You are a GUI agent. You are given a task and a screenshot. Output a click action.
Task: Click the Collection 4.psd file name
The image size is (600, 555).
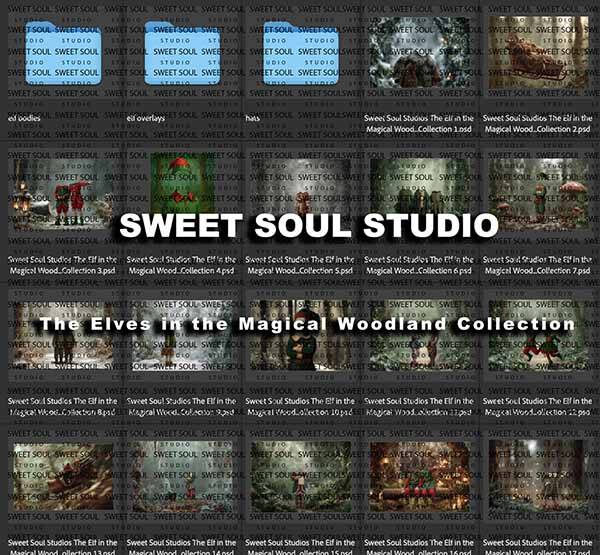181,265
